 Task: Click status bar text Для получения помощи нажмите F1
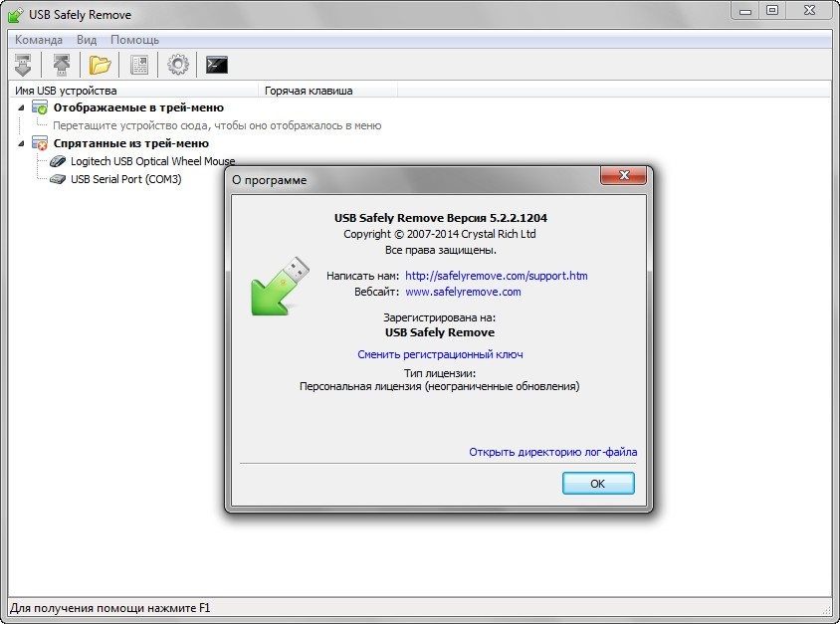(x=109, y=608)
